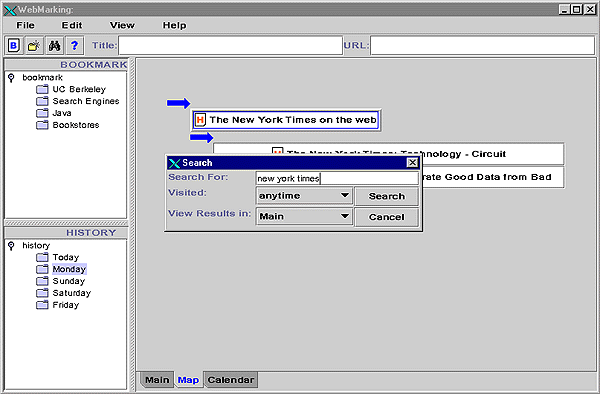
Task: Click the Cancel button in the dialog
Action: tap(386, 217)
